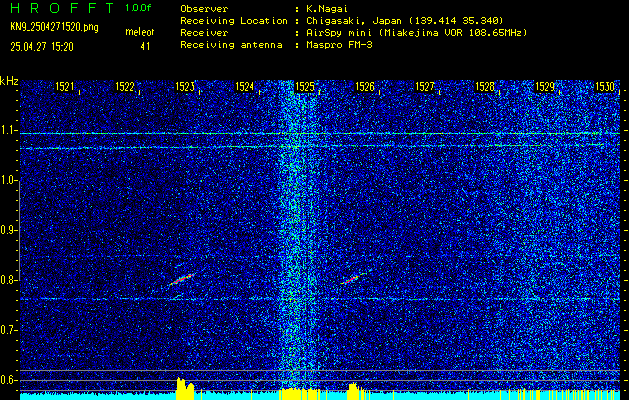Click the meteor count label above 41
This screenshot has height=400, width=629.
[x=140, y=32]
